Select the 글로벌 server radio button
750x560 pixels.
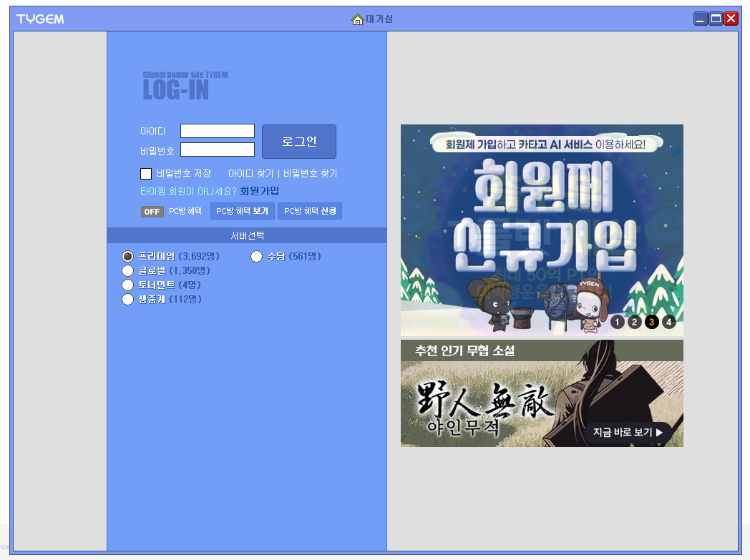click(127, 270)
